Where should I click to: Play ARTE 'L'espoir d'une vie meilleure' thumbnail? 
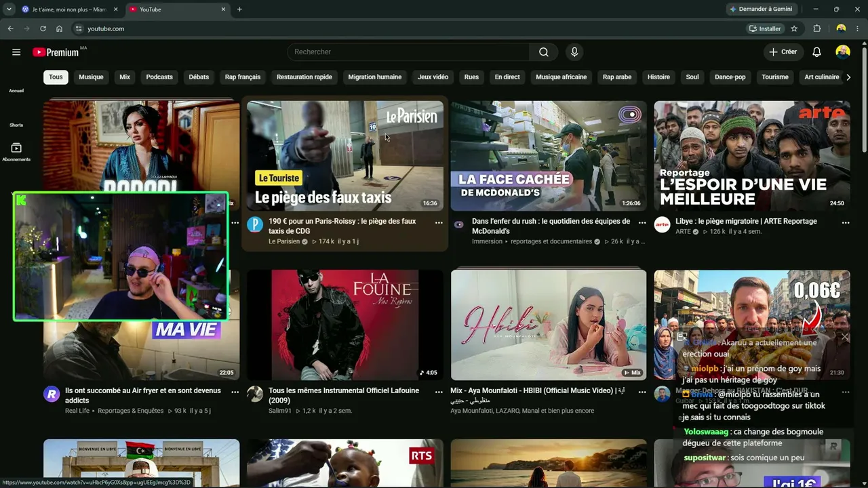tap(752, 156)
